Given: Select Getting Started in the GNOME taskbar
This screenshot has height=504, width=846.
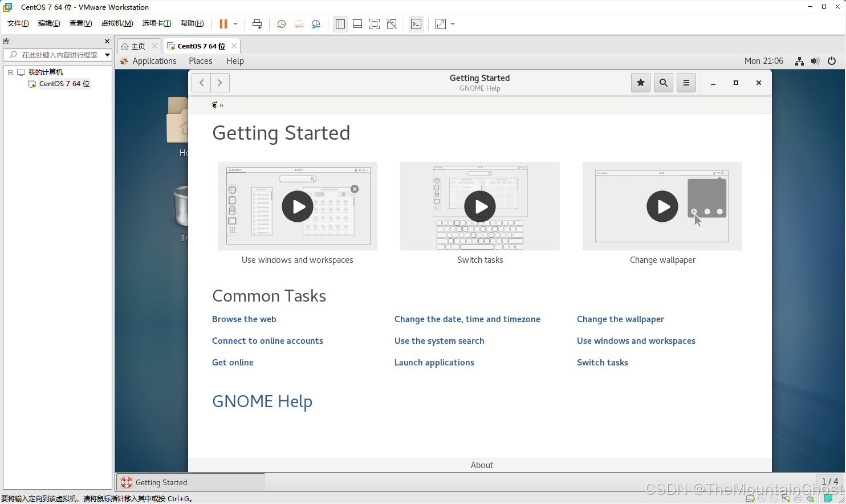Looking at the screenshot, I should (191, 482).
